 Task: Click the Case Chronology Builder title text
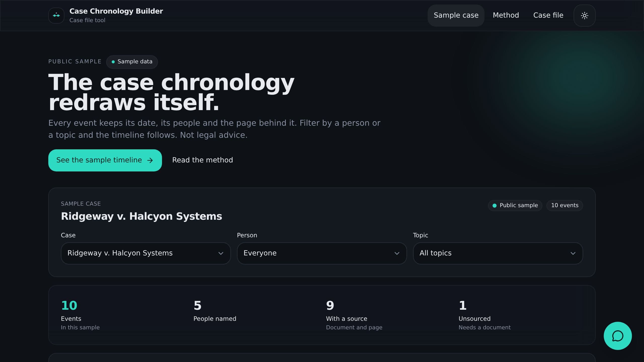coord(116,11)
